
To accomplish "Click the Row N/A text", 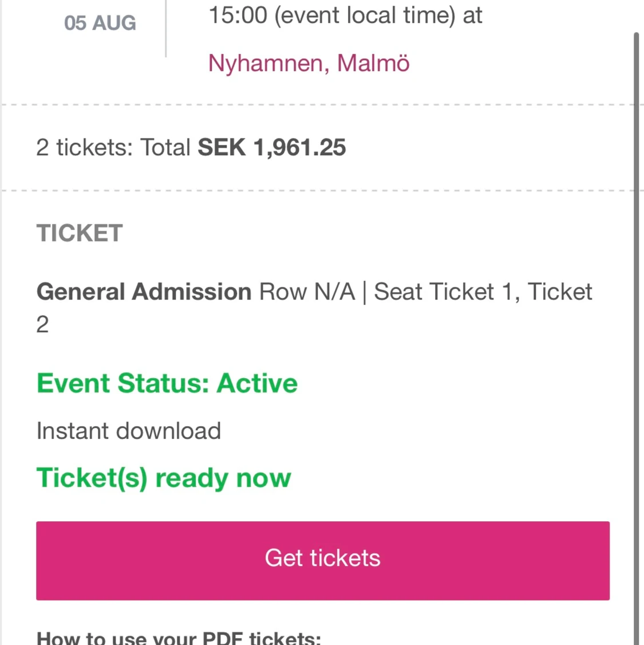I will pos(307,292).
